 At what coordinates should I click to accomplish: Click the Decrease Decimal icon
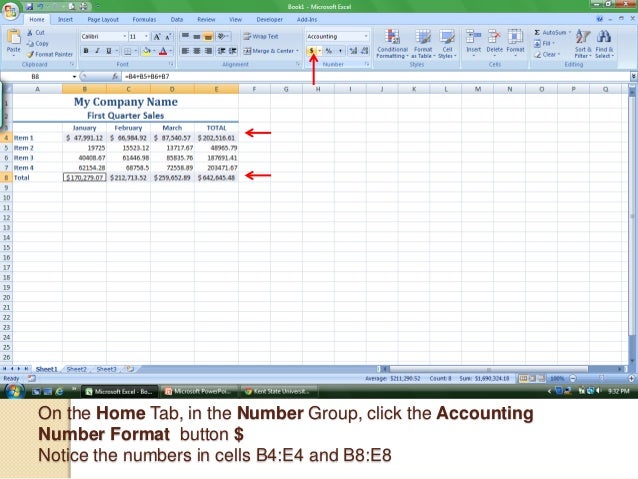pos(365,51)
